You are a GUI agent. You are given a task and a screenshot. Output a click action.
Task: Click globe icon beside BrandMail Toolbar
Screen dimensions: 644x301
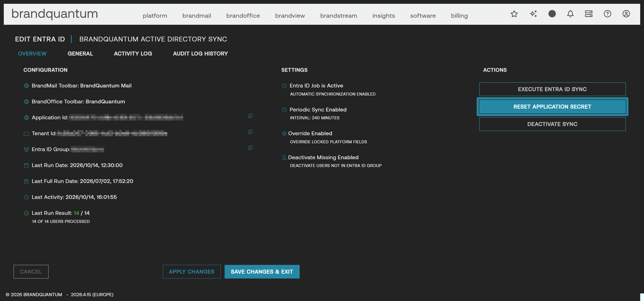click(x=26, y=86)
